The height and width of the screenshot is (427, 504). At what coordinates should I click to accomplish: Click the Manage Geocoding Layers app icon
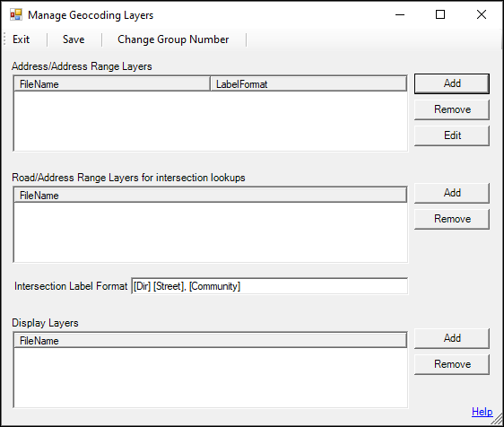point(16,14)
